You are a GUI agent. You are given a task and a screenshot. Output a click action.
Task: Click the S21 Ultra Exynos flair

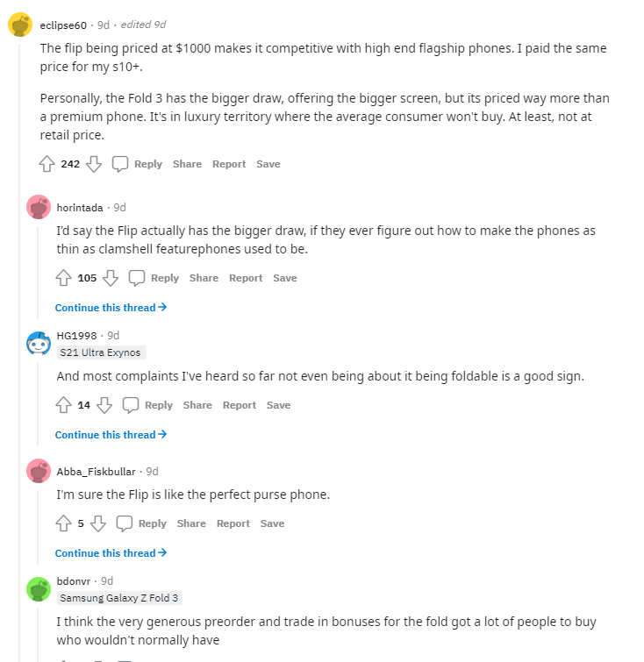click(102, 352)
